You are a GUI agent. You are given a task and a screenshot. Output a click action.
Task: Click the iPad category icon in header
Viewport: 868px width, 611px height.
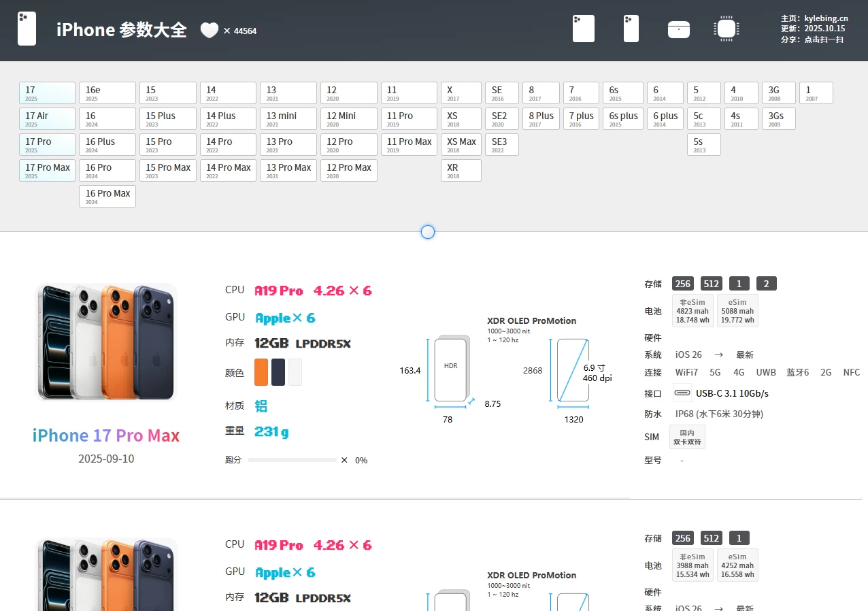pyautogui.click(x=583, y=29)
